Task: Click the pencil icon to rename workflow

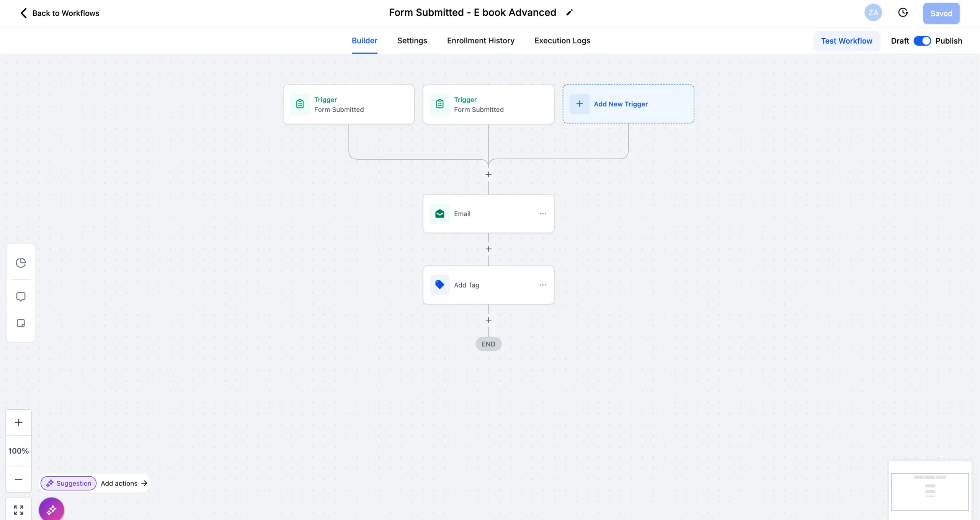Action: [x=569, y=13]
